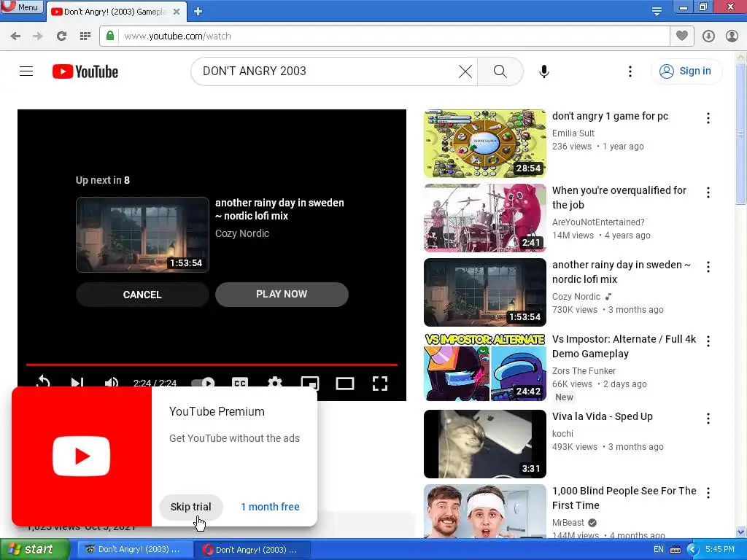Mute the video volume
Screen dimensions: 747x560
point(112,382)
